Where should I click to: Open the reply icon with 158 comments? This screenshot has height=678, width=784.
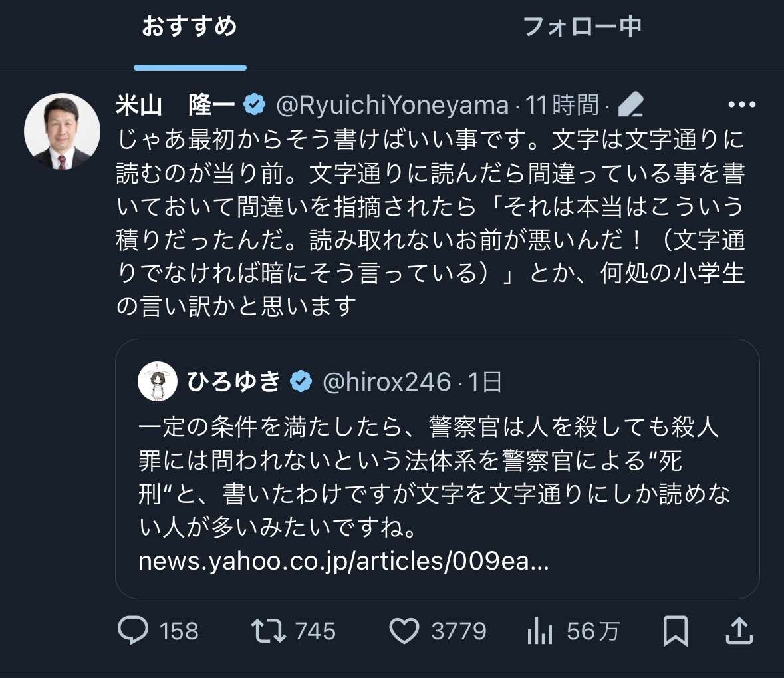(133, 631)
